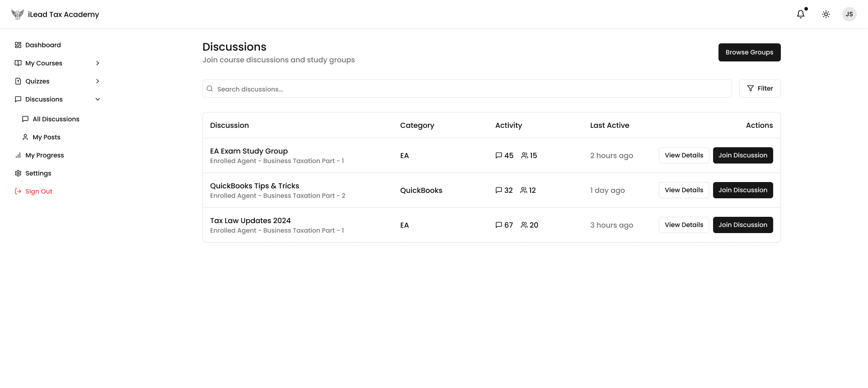The height and width of the screenshot is (388, 868).
Task: Click the Sign Out icon
Action: click(18, 192)
